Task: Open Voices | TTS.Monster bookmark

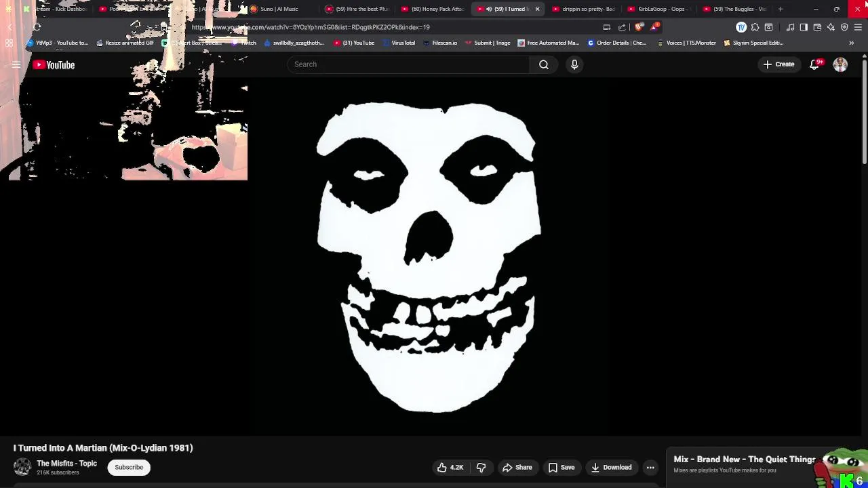Action: (x=686, y=43)
